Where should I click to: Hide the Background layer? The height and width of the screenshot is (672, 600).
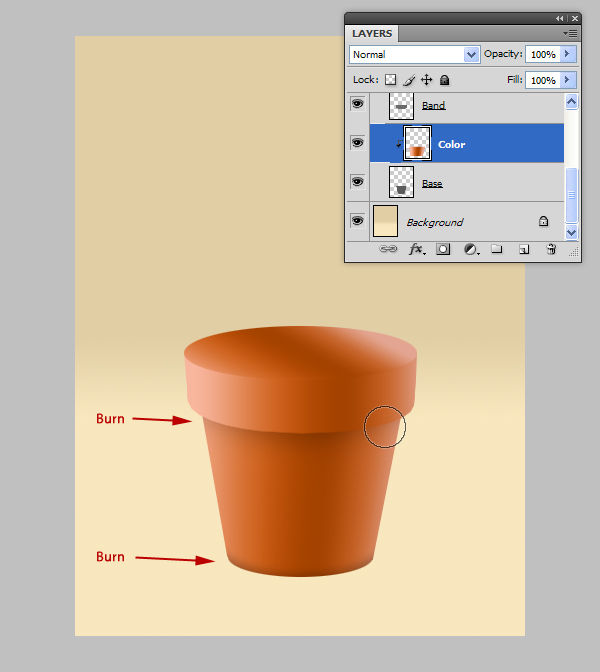point(357,221)
